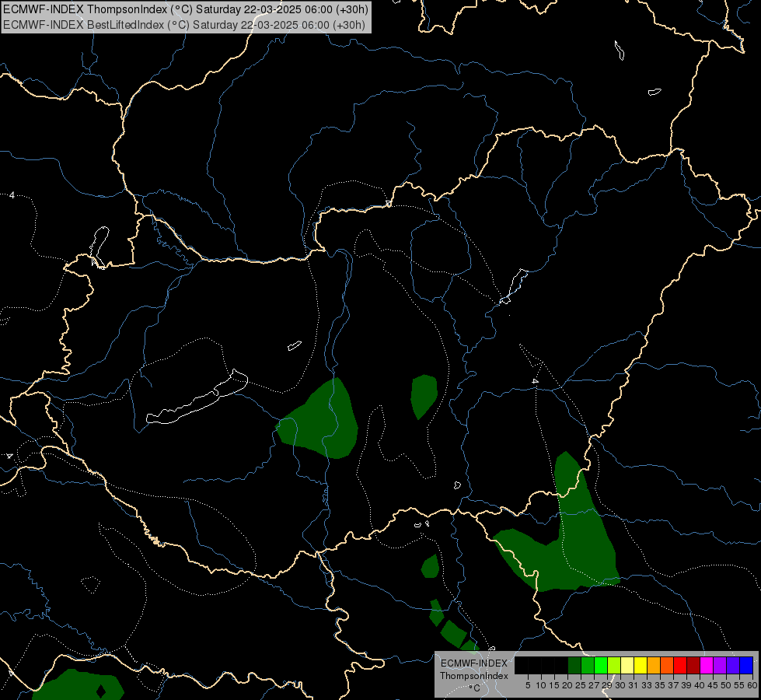This screenshot has width=761, height=700.
Task: Pick the bright yellow 31–33 legend swatch
Action: coord(641,665)
